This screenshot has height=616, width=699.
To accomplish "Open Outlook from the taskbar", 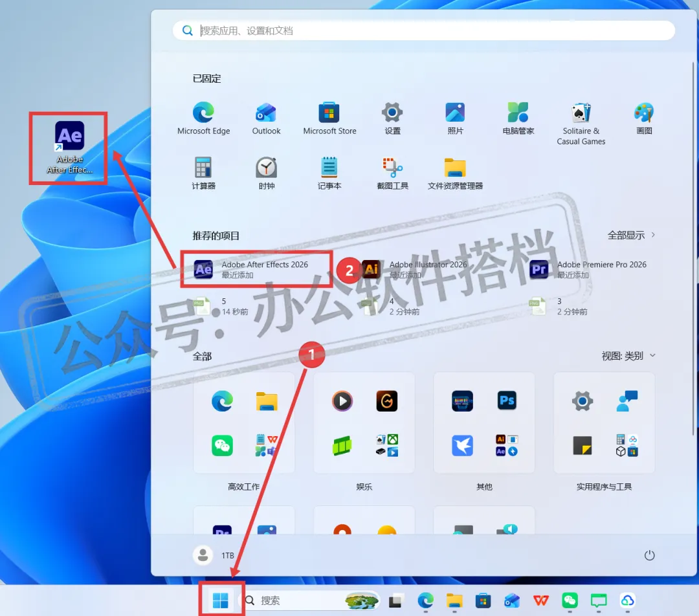I will pyautogui.click(x=512, y=600).
